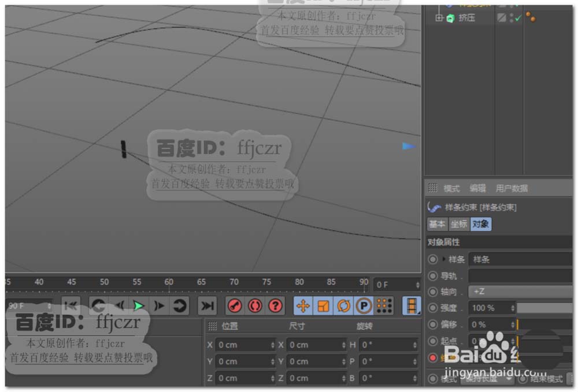578x392 pixels.
Task: Click the green Extrude object icon
Action: pos(450,18)
